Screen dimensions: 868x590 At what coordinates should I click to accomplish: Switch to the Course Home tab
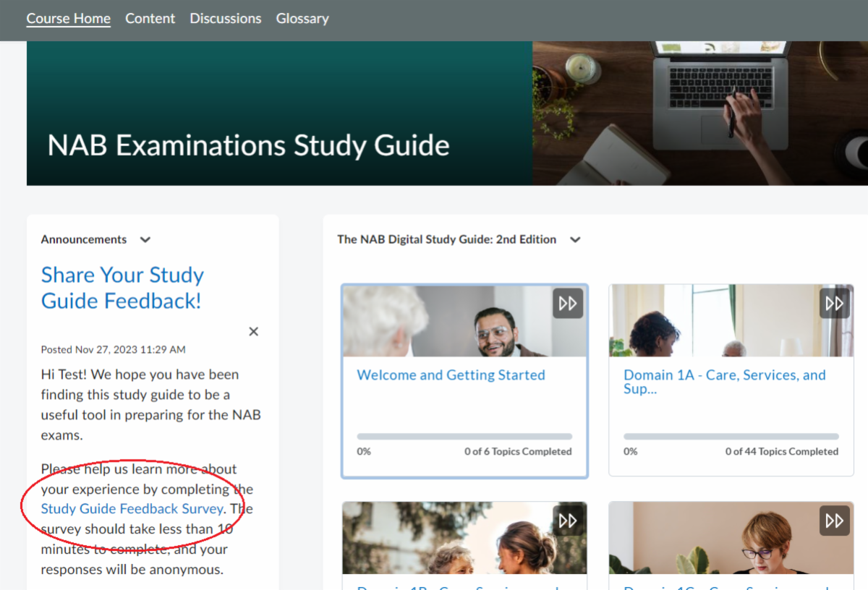tap(68, 18)
